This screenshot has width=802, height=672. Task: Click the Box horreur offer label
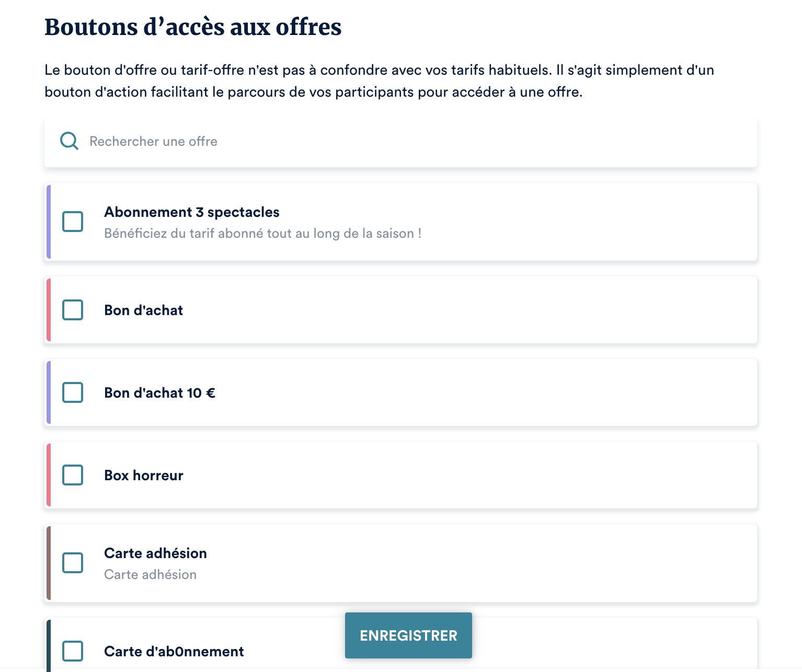[x=143, y=476]
